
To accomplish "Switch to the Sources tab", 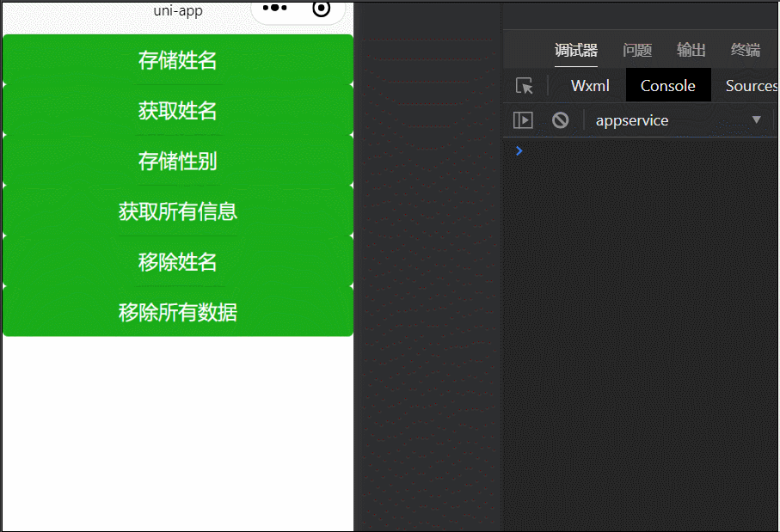I will tap(750, 85).
